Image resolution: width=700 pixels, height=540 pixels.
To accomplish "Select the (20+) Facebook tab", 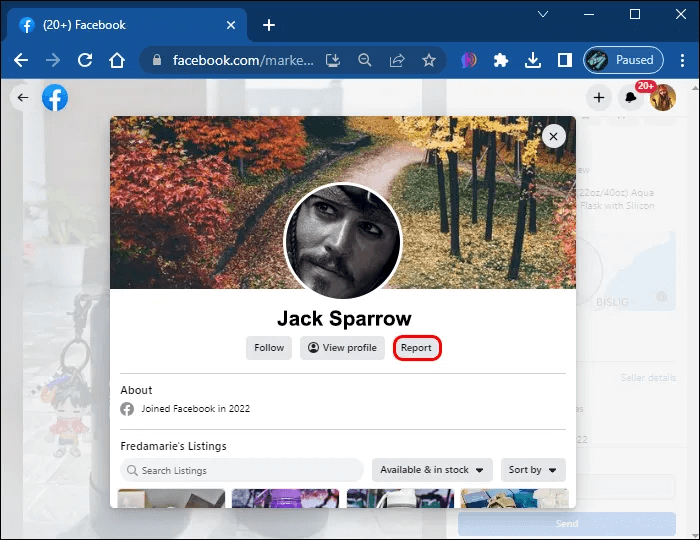I will click(127, 25).
